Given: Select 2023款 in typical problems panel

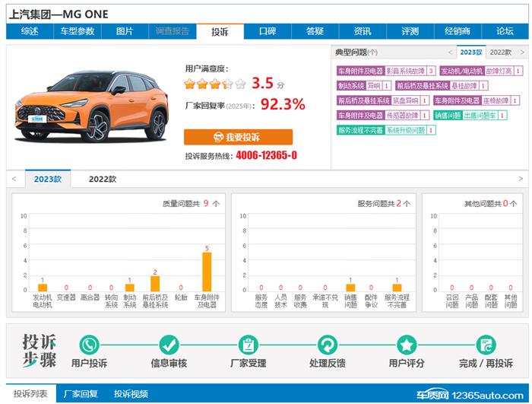Looking at the screenshot, I should (x=471, y=52).
